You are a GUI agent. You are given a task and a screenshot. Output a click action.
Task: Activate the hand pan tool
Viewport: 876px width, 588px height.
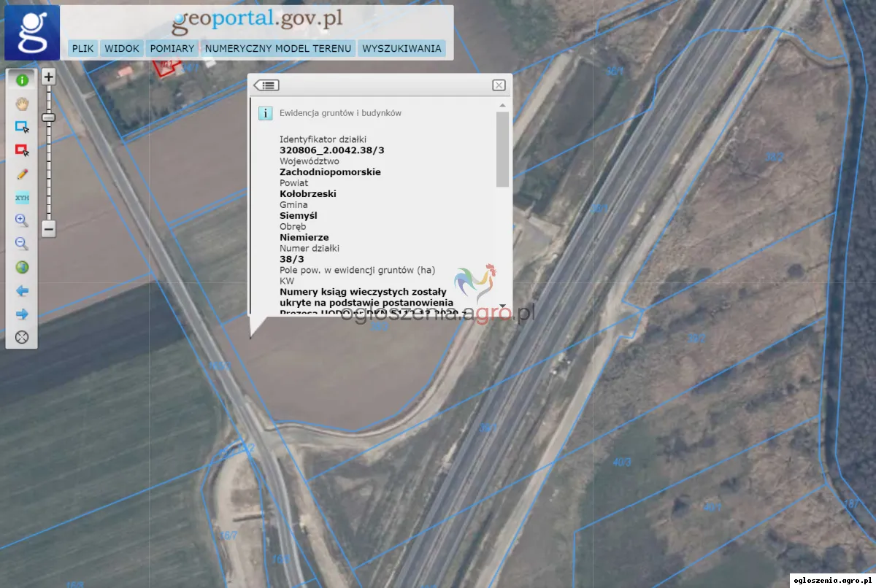[22, 104]
